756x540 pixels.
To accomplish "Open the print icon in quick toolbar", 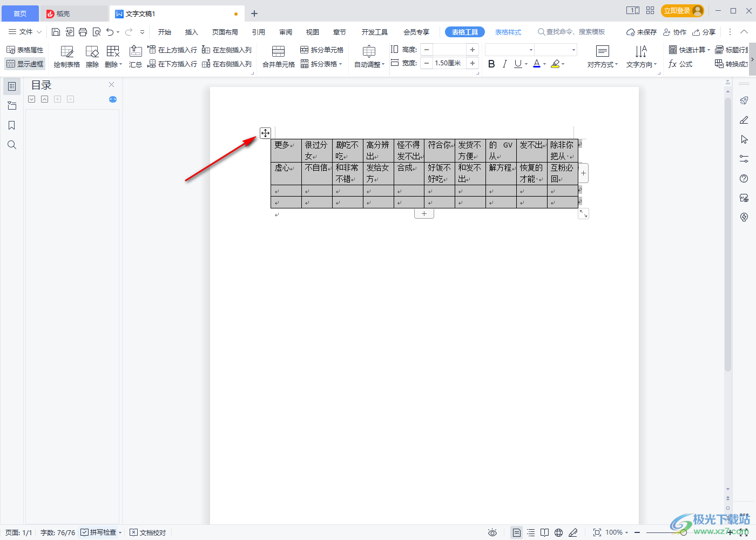I will pyautogui.click(x=83, y=32).
